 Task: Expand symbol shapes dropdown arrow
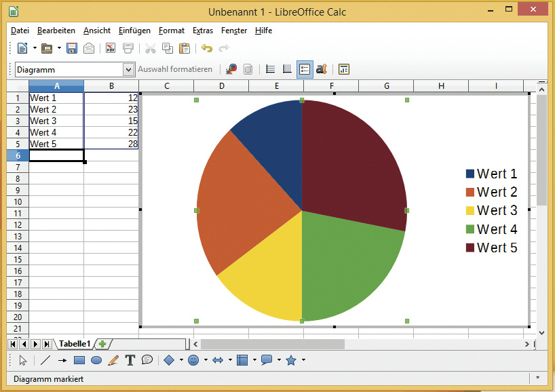pos(206,360)
